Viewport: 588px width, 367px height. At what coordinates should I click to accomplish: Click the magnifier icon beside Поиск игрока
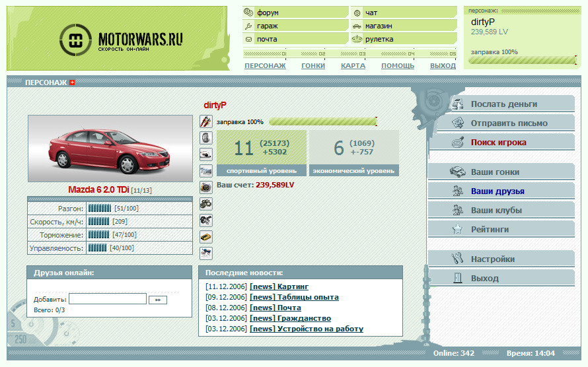click(x=457, y=143)
